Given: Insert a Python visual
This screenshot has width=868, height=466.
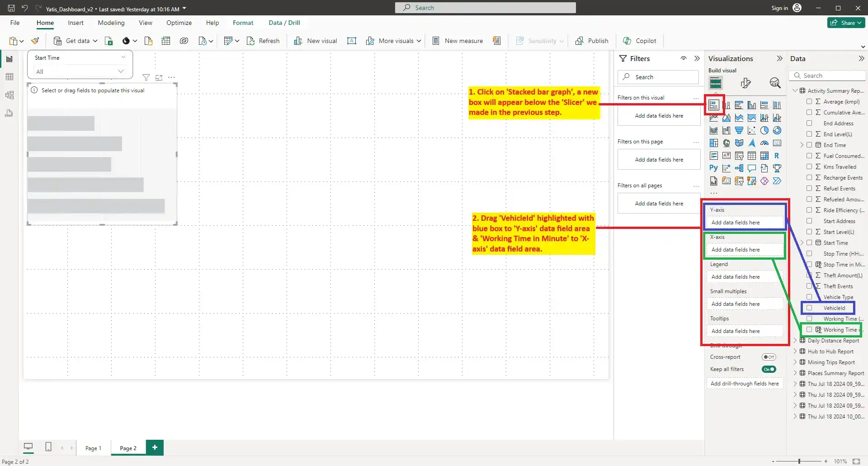Looking at the screenshot, I should tap(713, 168).
